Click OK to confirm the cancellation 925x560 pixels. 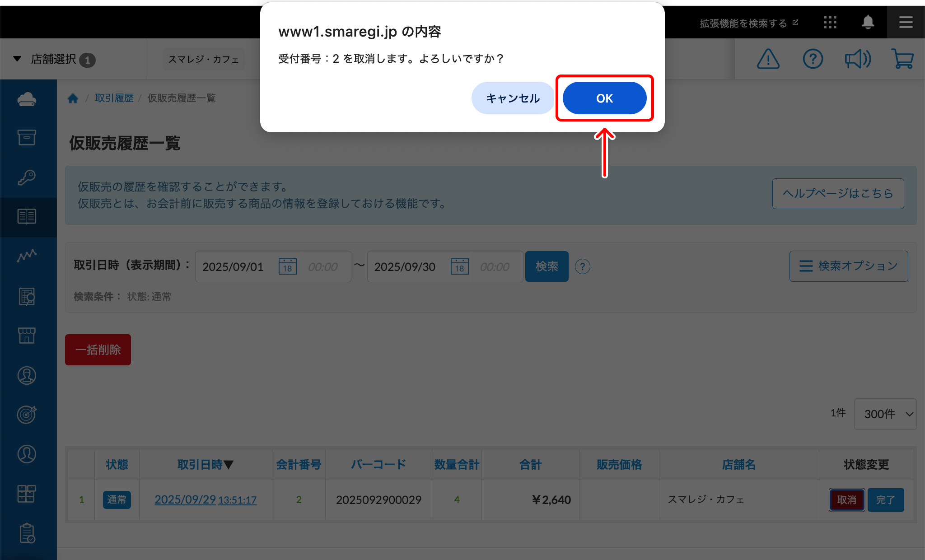click(604, 98)
